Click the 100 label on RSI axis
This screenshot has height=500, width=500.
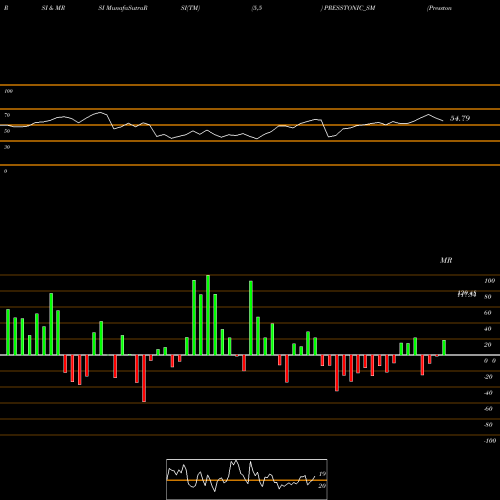coord(9,91)
